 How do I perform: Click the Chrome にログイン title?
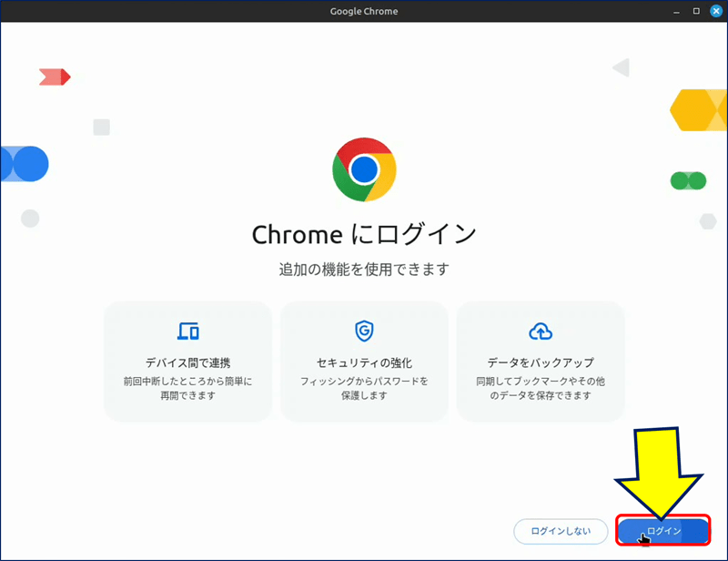pyautogui.click(x=364, y=234)
